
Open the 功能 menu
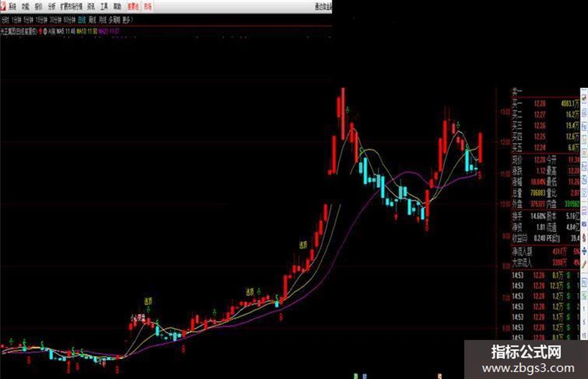click(x=25, y=6)
